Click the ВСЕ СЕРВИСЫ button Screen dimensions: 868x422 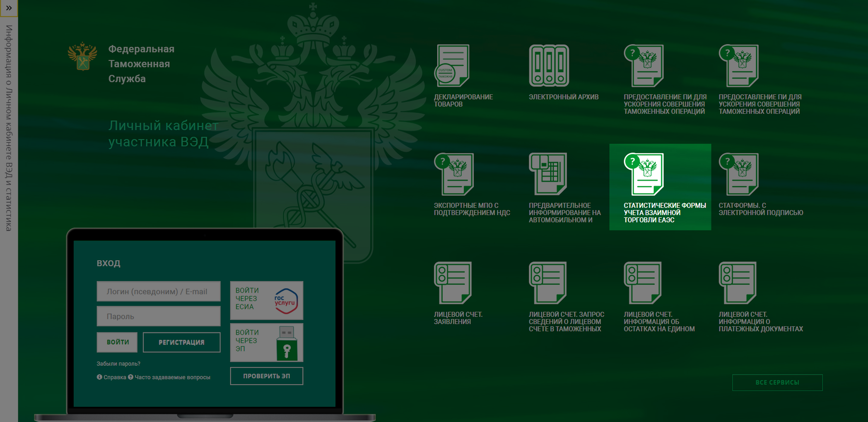pyautogui.click(x=777, y=383)
